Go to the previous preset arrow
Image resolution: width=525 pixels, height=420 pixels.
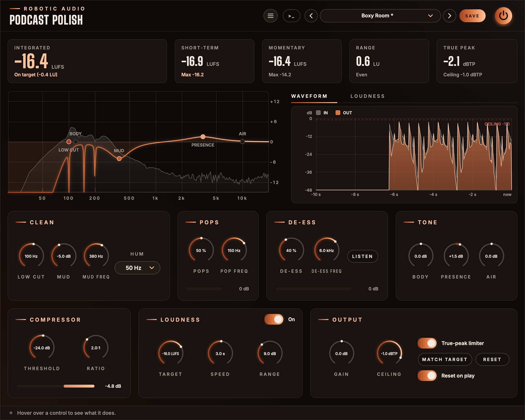click(x=311, y=16)
